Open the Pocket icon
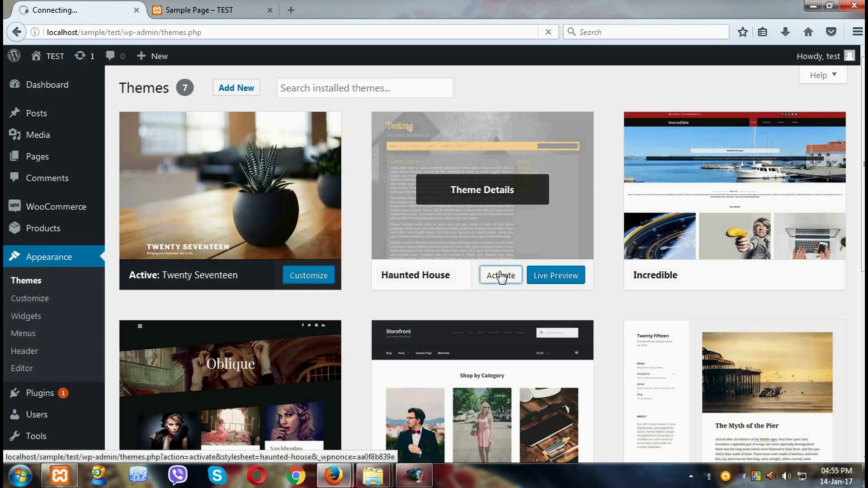This screenshot has width=868, height=488. pyautogui.click(x=831, y=32)
